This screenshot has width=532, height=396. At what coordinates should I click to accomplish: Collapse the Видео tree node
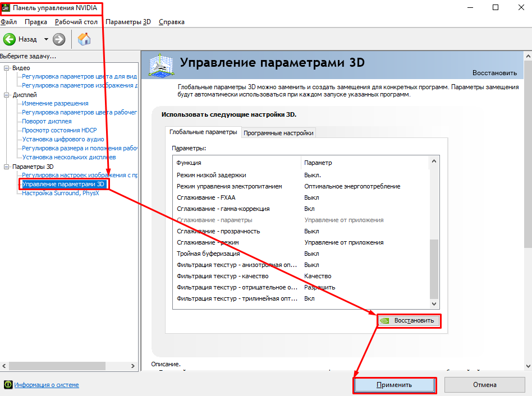coord(6,68)
